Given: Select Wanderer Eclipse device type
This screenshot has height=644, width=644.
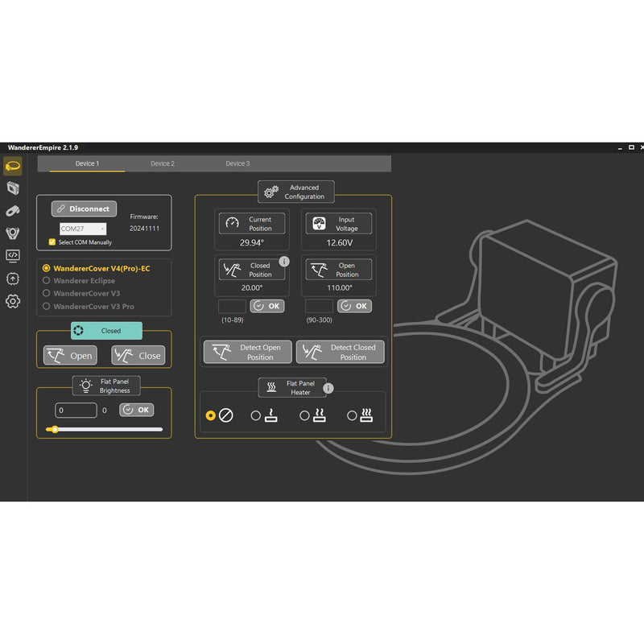Looking at the screenshot, I should [79, 280].
